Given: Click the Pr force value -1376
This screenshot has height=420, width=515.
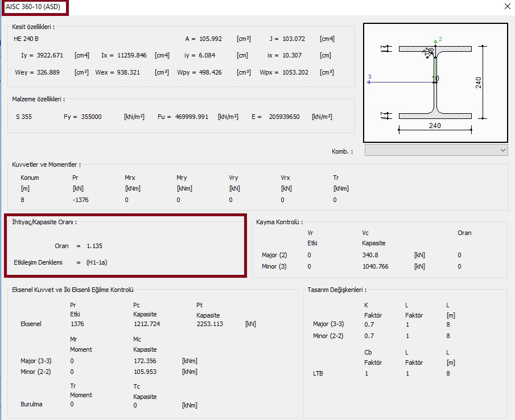Looking at the screenshot, I should [80, 200].
